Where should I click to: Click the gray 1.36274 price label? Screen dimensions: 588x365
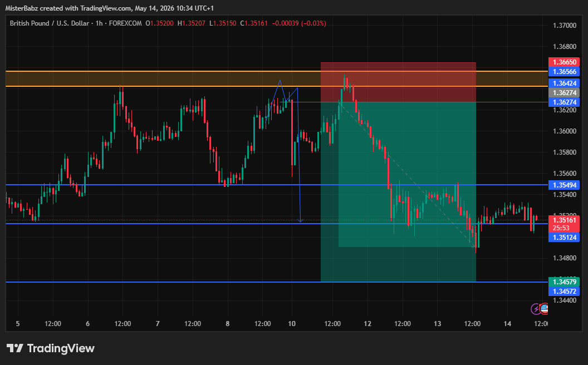[x=564, y=92]
